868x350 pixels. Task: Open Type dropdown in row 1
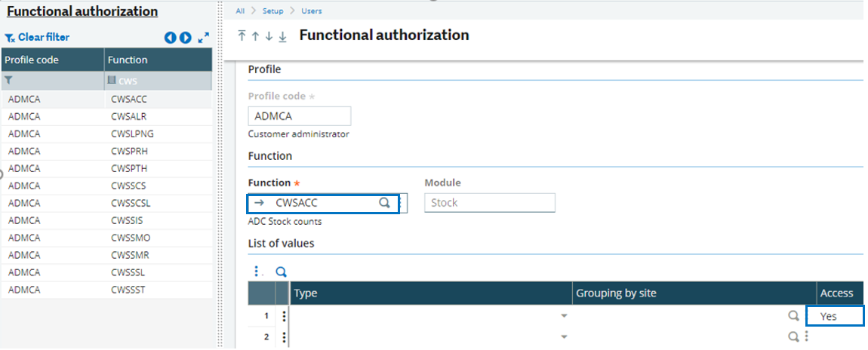point(563,317)
